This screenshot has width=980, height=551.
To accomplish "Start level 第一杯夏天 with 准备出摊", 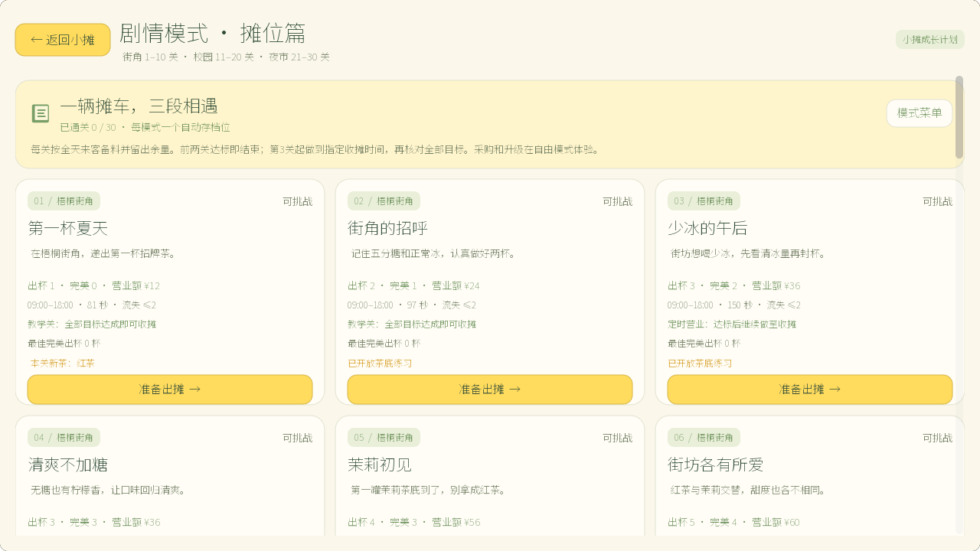I will point(170,390).
